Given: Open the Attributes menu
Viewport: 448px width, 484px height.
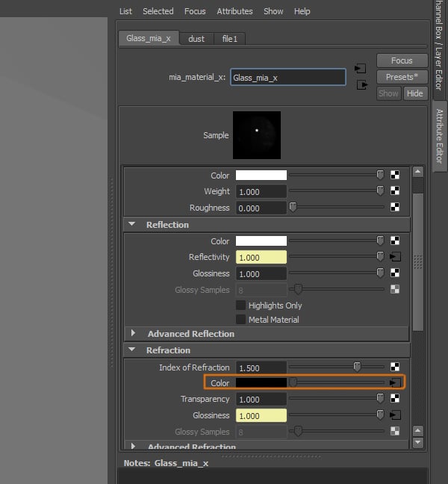Looking at the screenshot, I should pos(234,11).
